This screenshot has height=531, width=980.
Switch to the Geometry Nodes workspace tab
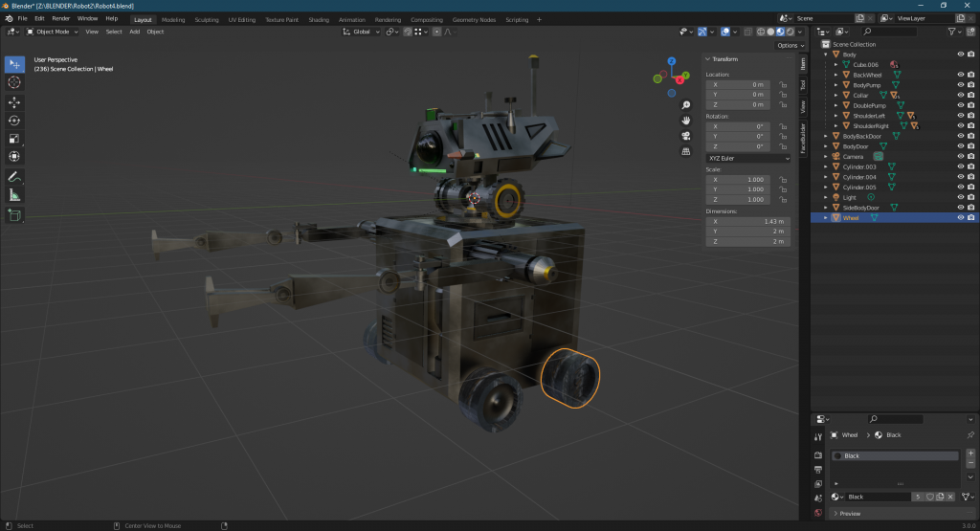474,19
